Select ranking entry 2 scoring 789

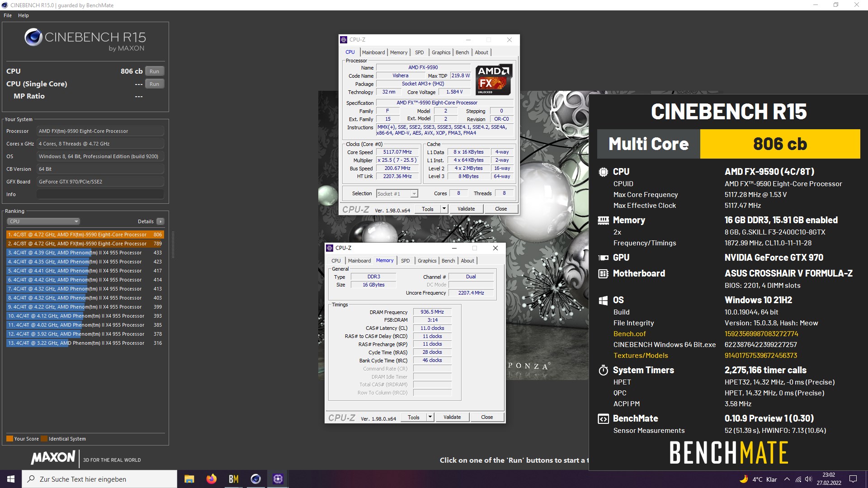[x=85, y=244]
